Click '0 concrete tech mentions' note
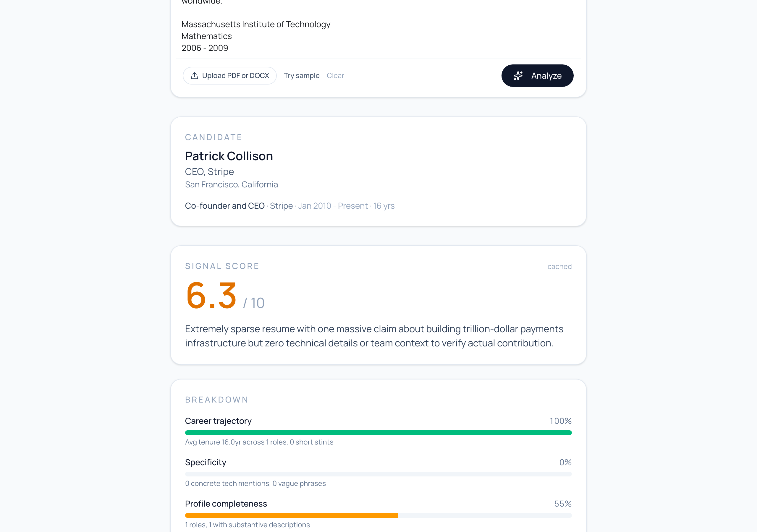The width and height of the screenshot is (757, 532). pos(227,484)
